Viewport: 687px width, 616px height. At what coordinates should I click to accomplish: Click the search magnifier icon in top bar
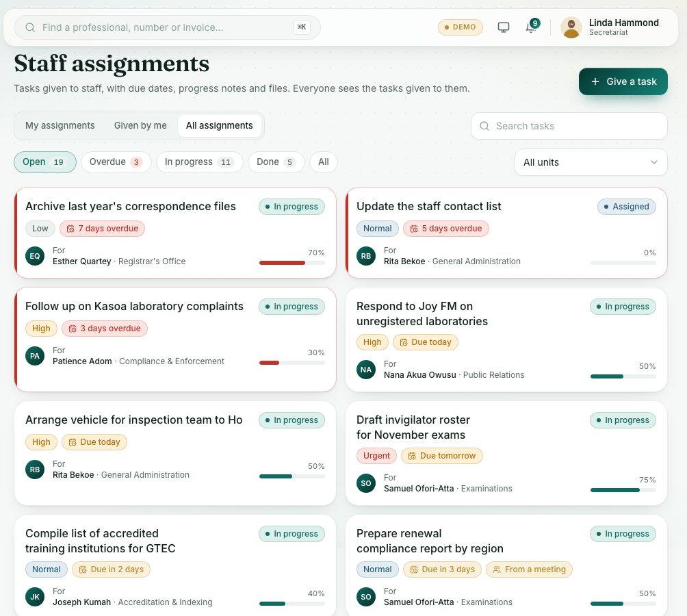[30, 27]
